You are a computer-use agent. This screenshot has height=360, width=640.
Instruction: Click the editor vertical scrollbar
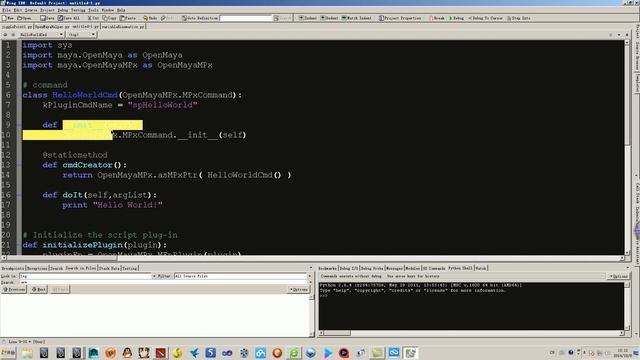coord(627,147)
